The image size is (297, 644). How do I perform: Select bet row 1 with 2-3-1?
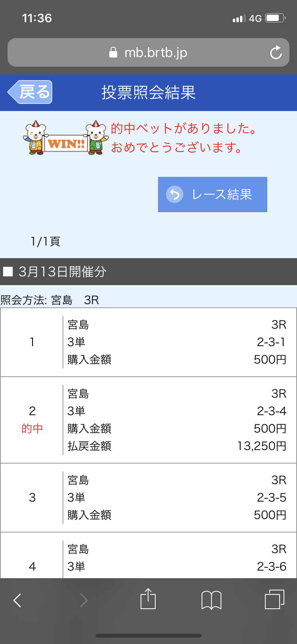click(x=148, y=342)
